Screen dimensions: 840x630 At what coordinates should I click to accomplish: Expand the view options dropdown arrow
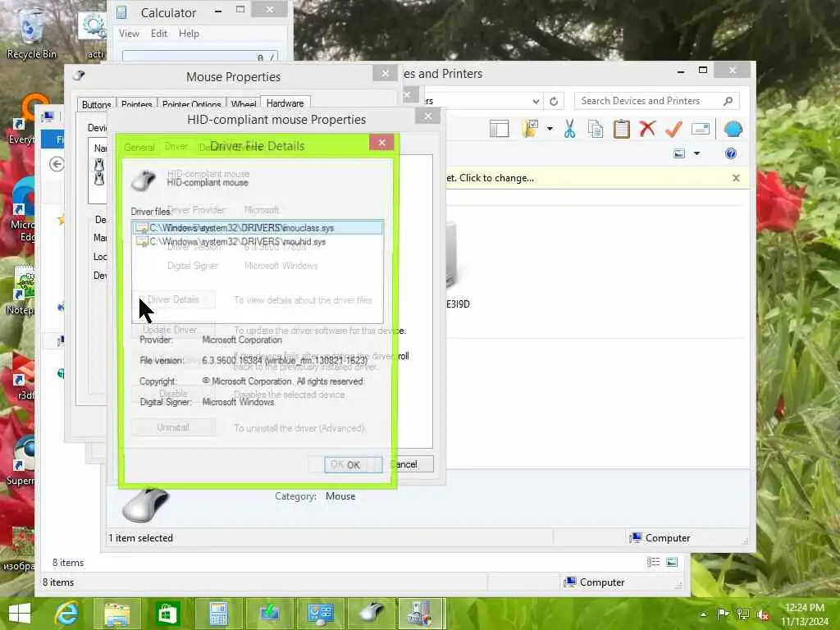tap(697, 153)
